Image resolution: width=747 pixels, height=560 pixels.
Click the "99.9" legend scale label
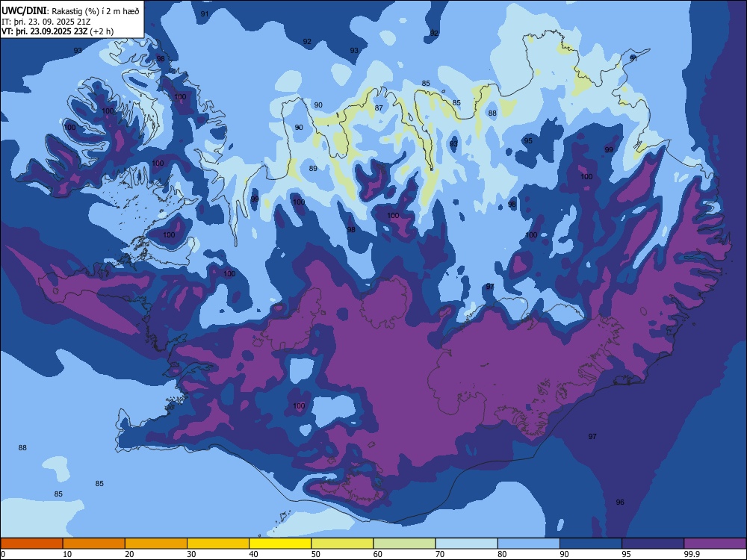pos(692,554)
